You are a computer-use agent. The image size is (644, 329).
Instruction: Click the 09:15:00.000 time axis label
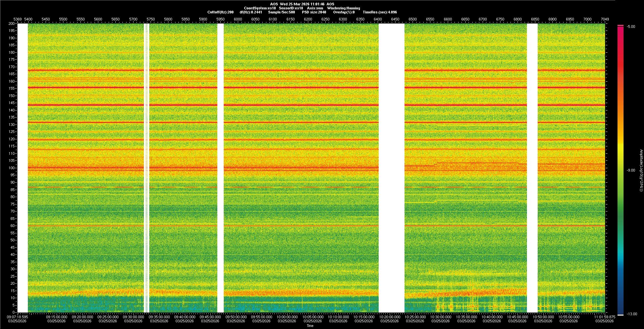pyautogui.click(x=56, y=317)
